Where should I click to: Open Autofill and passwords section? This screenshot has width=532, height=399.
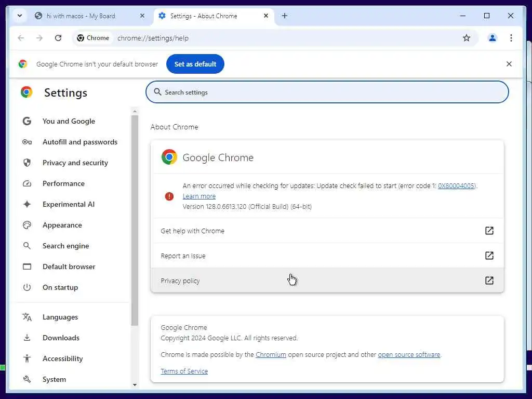[x=79, y=142]
